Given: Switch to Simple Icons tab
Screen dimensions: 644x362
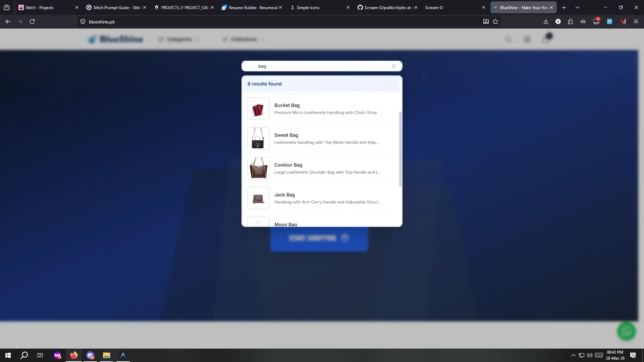Looking at the screenshot, I should click(308, 7).
